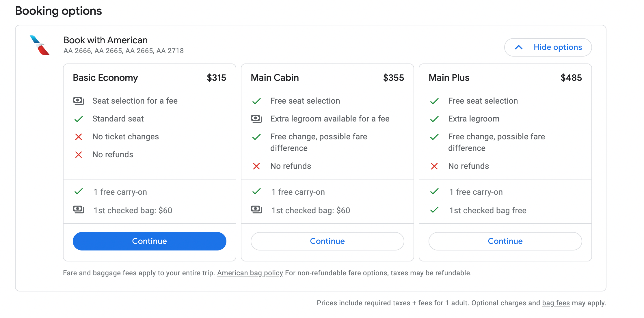Screen dimensions: 644x318
Task: Click the red X beside Main Cabin No refunds
Action: pyautogui.click(x=256, y=166)
